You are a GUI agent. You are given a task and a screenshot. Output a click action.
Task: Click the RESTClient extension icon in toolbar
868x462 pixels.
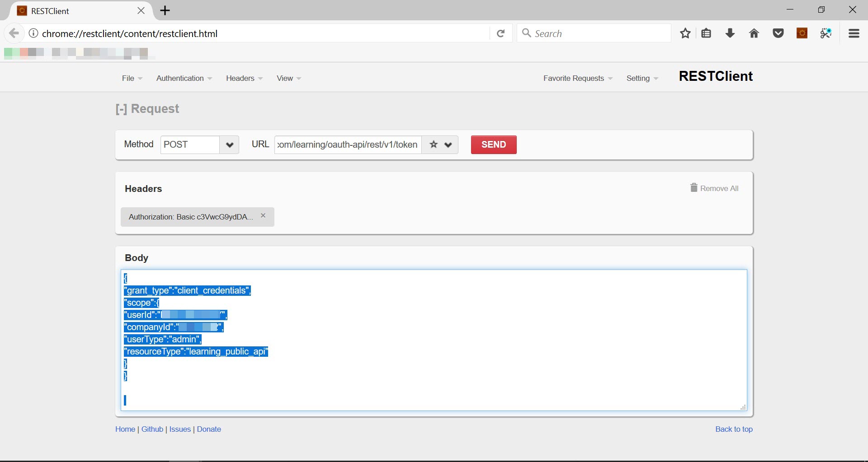coord(802,33)
